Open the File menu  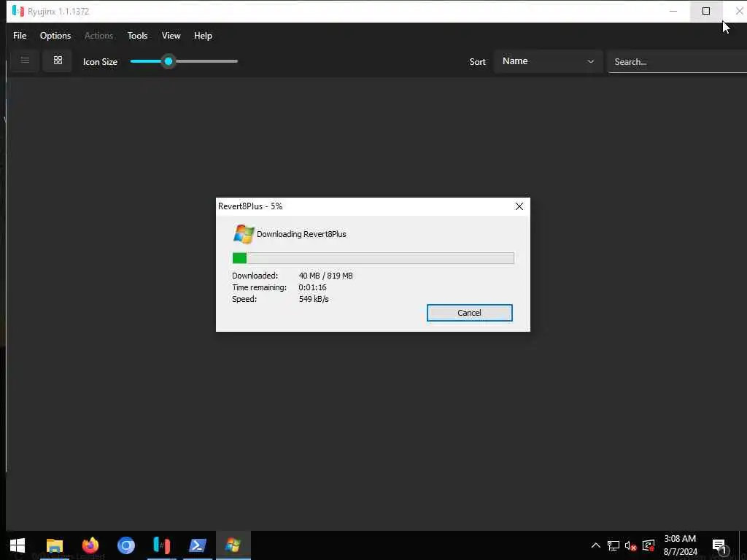point(20,36)
